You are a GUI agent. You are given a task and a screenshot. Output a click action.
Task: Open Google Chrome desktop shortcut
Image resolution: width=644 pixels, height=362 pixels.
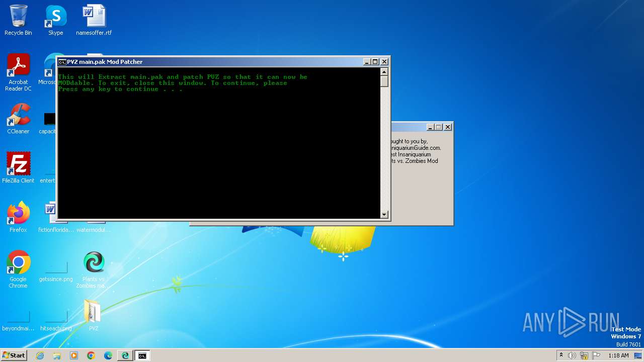pos(18,269)
